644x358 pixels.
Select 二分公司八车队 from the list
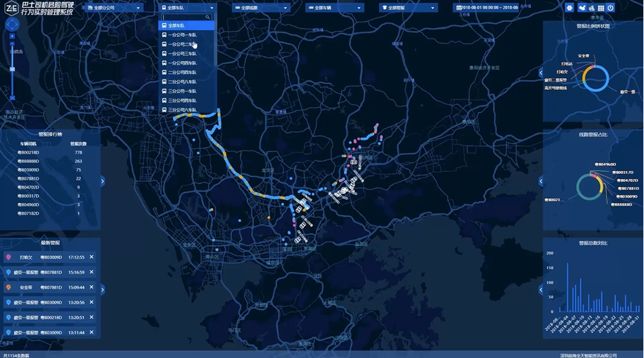point(187,82)
